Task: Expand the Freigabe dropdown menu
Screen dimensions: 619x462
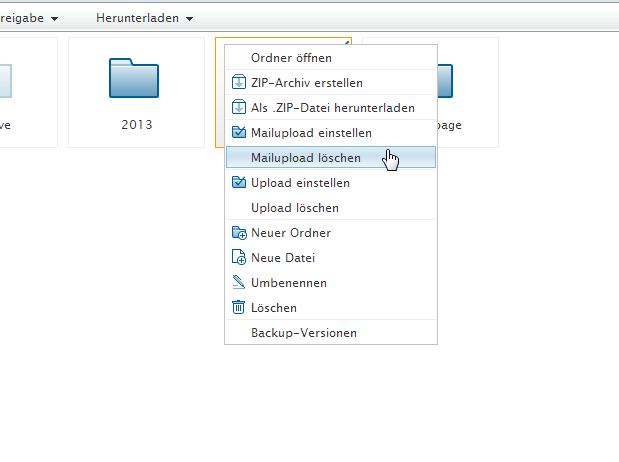Action: 28,18
